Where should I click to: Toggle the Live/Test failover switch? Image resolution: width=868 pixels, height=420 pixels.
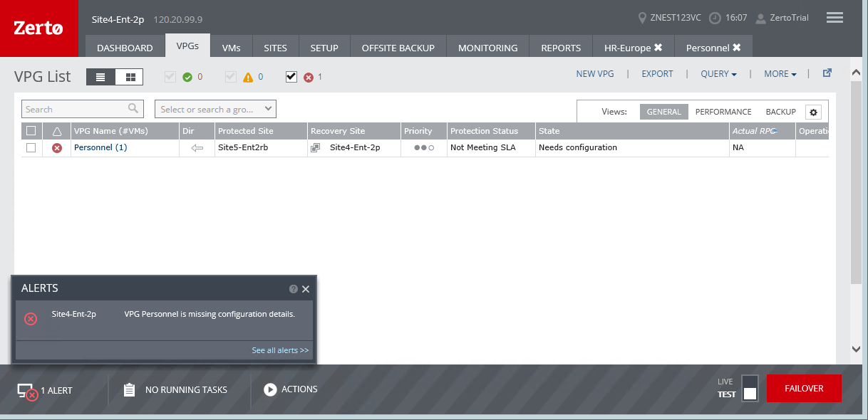750,388
